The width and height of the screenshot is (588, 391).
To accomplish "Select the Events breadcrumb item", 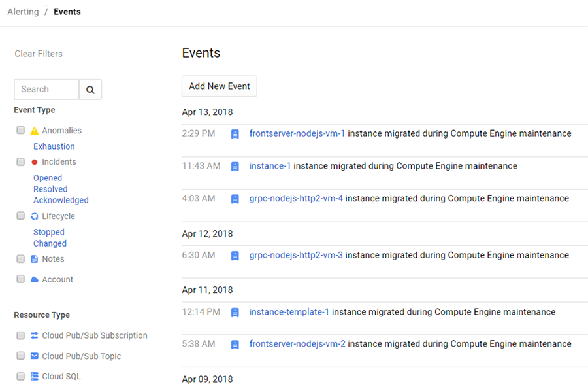I will (67, 12).
